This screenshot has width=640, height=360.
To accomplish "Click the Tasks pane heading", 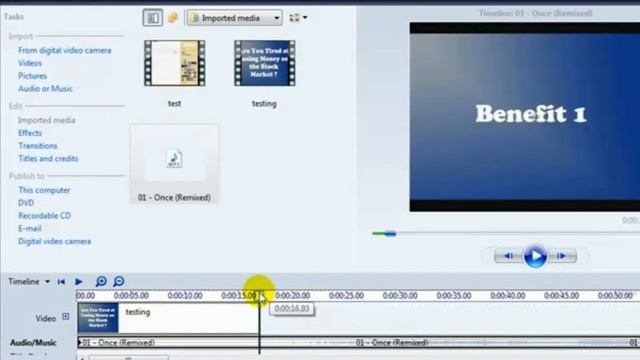I will pyautogui.click(x=13, y=17).
